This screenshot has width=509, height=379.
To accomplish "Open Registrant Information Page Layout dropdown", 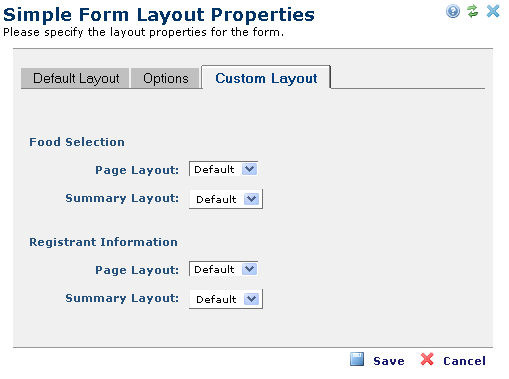I will 223,269.
